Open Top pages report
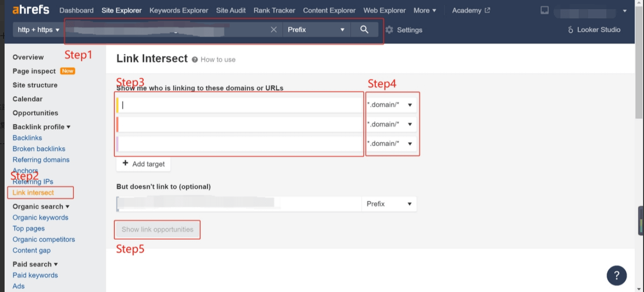This screenshot has height=292, width=644. coord(29,229)
